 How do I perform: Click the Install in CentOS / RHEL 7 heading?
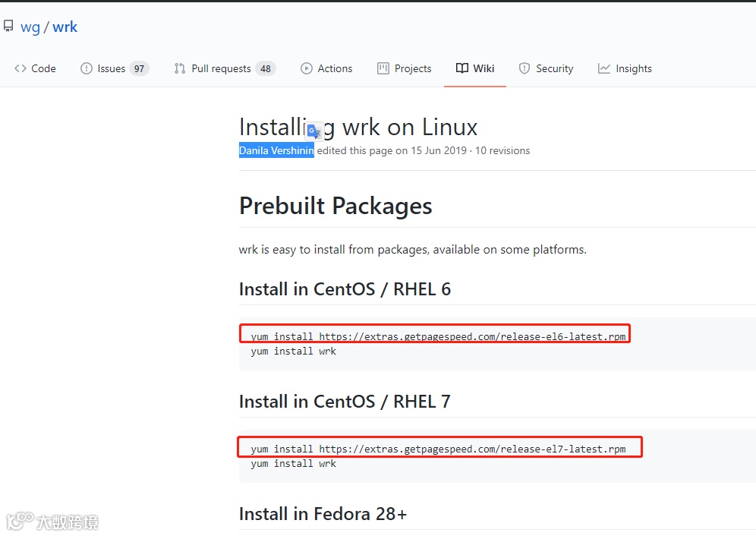coord(345,402)
